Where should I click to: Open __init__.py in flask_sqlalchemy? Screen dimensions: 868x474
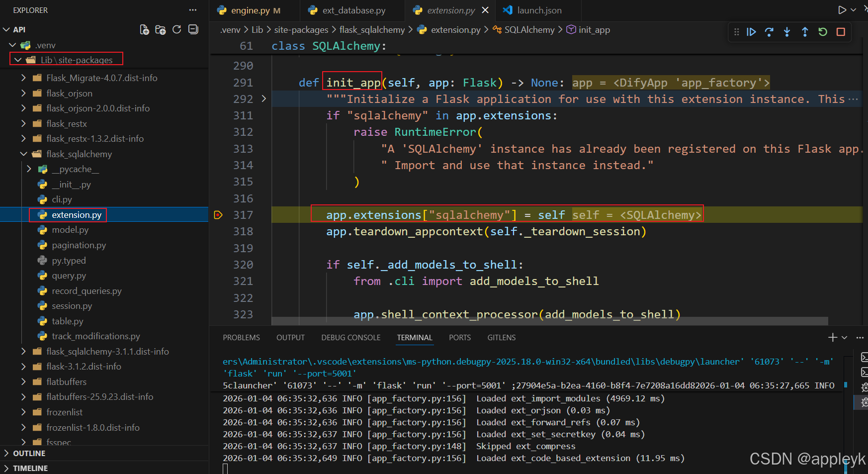[x=71, y=185]
